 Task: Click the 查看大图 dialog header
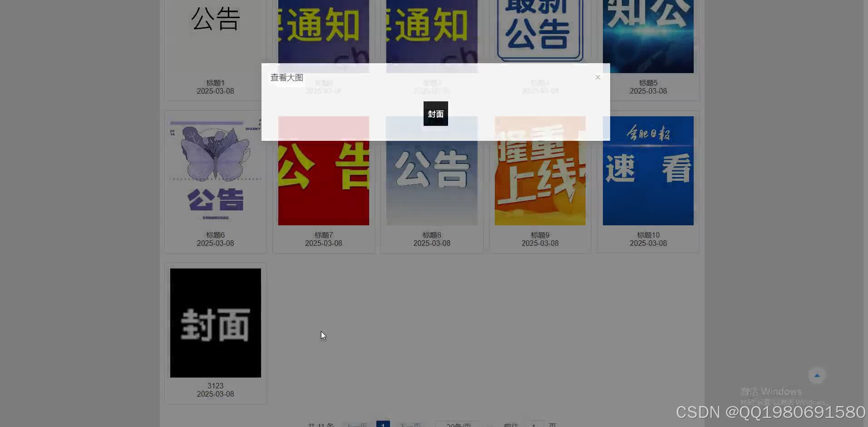pos(286,77)
